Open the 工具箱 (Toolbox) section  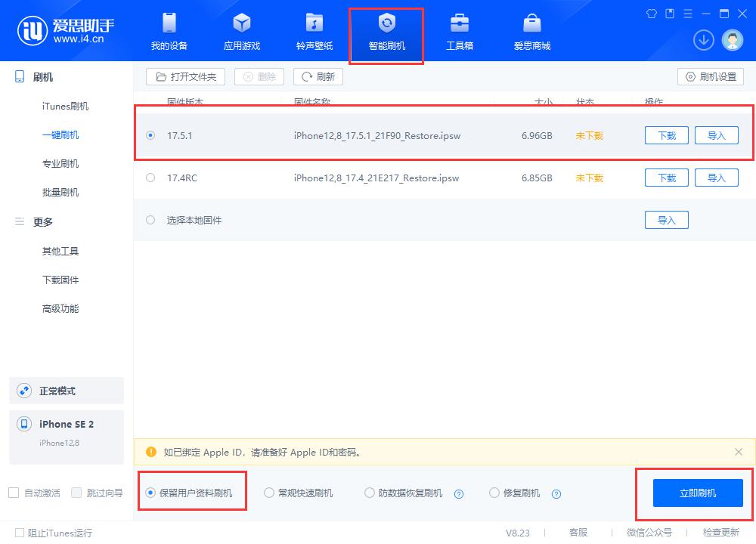point(460,32)
